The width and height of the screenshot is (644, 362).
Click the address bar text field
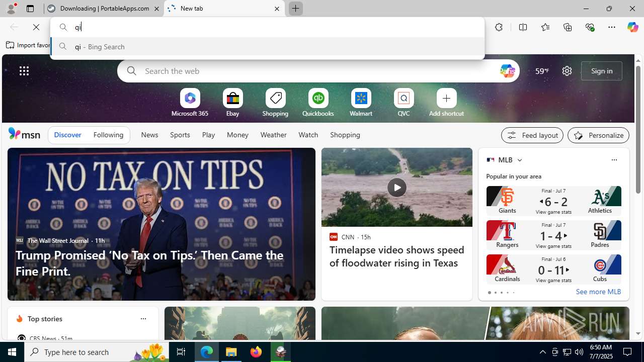[x=267, y=27]
